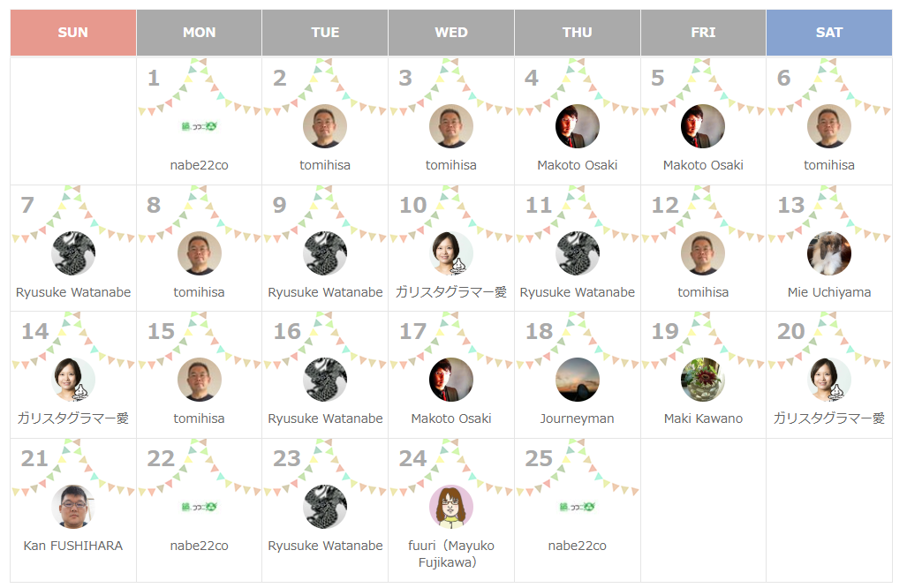Image resolution: width=907 pixels, height=588 pixels.
Task: Click the day 16 Ryusuke Watanabe avatar
Action: click(x=325, y=380)
